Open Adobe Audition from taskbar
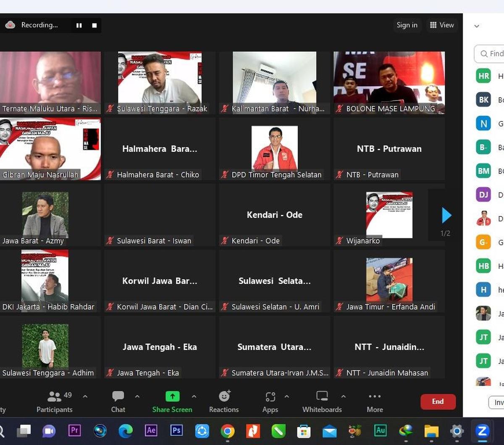This screenshot has height=445, width=504. click(381, 430)
